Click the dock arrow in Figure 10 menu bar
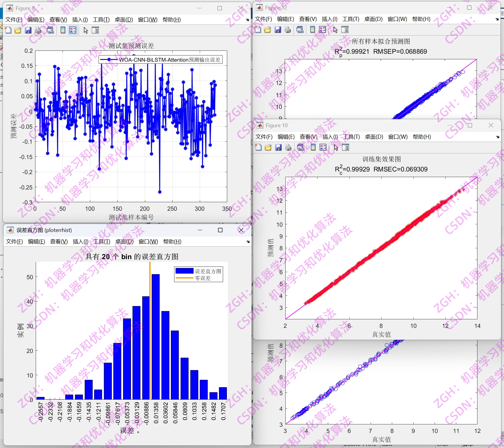Viewport: 504px width, 448px height. pyautogui.click(x=498, y=137)
